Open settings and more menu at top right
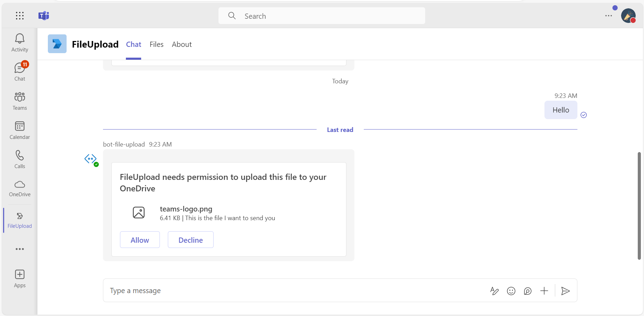 click(609, 16)
